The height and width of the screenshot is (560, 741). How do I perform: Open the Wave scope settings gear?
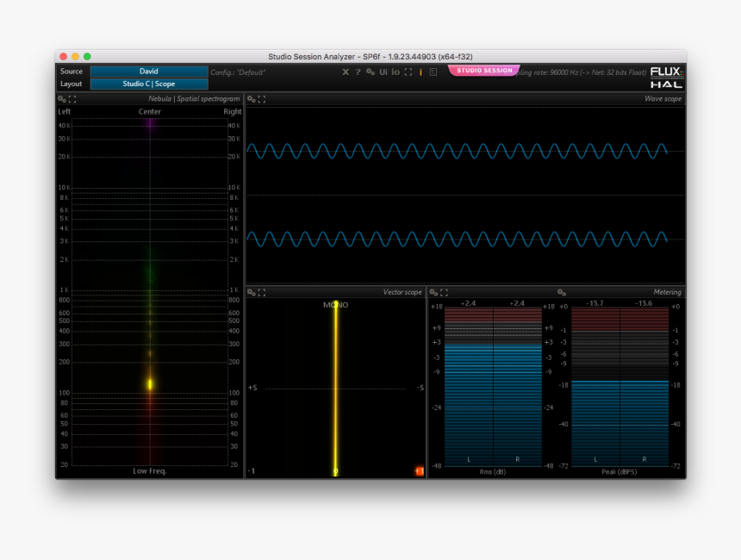point(251,99)
